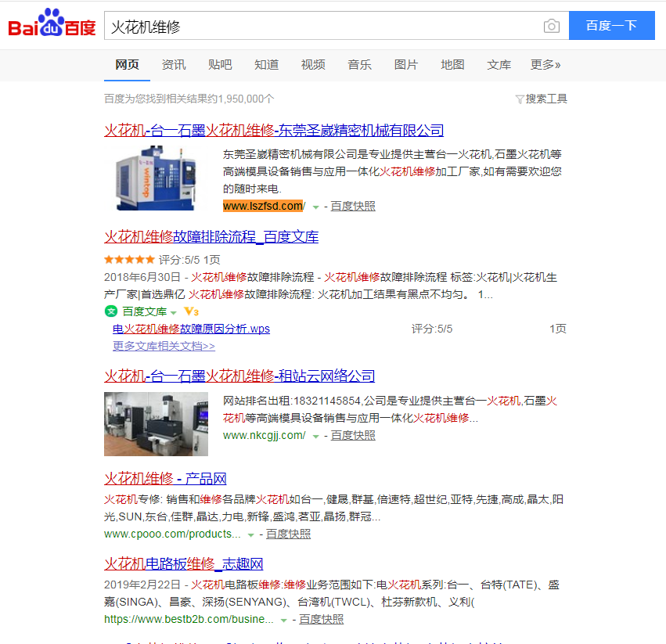Expand dropdown arrow next to www.lszfsd.com
Screen dimensions: 666x644
[315, 207]
